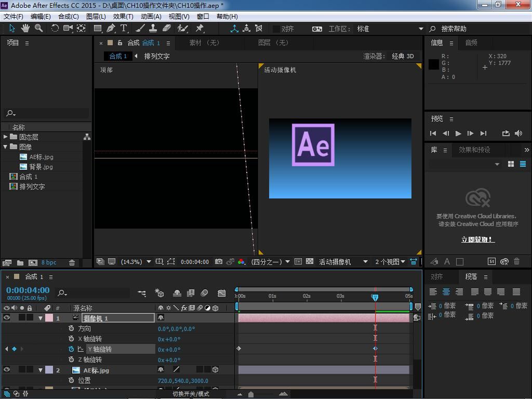The image size is (532, 399).
Task: Play the preview
Action: click(x=458, y=134)
